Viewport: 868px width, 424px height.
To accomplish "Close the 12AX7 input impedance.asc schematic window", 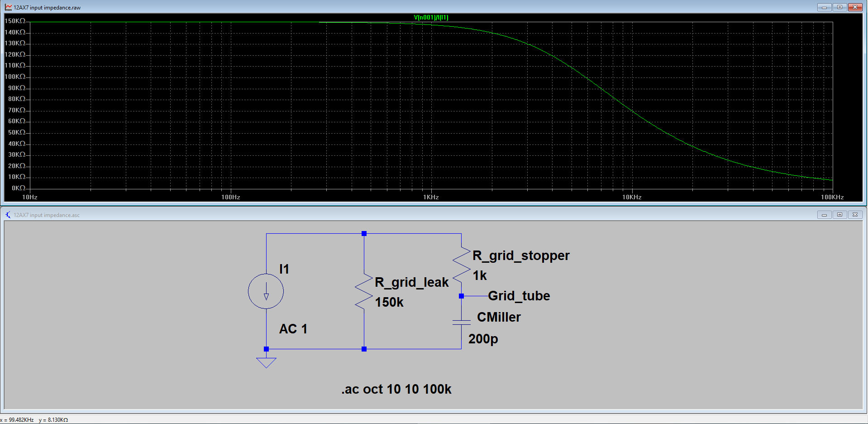I will [x=855, y=215].
